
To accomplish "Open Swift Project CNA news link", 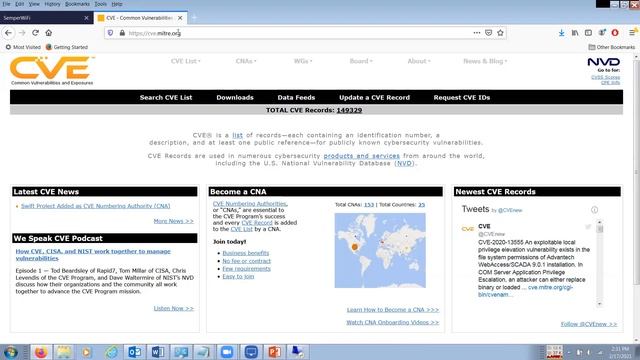I will 96,206.
